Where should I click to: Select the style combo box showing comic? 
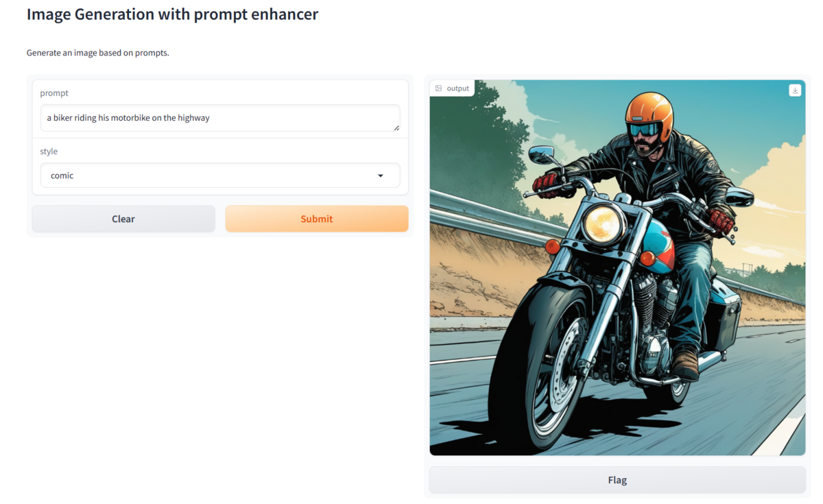point(220,176)
